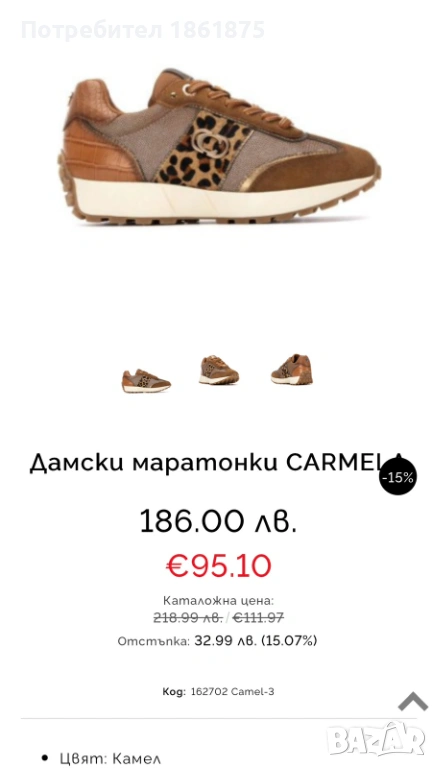This screenshot has width=437, height=768.
Task: Tap the main sneaker product image
Action: 219,147
